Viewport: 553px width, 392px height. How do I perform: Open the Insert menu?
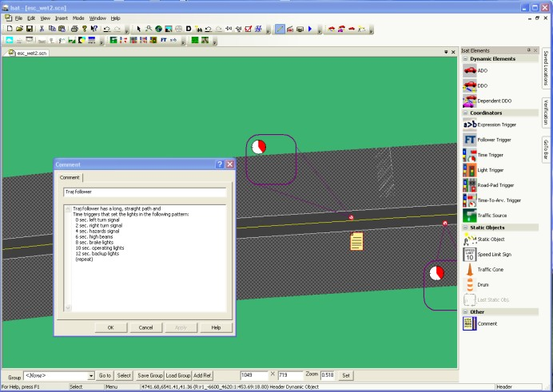62,18
